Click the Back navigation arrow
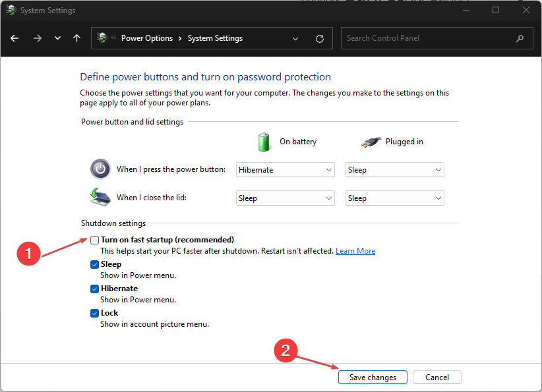This screenshot has width=542, height=392. 15,38
